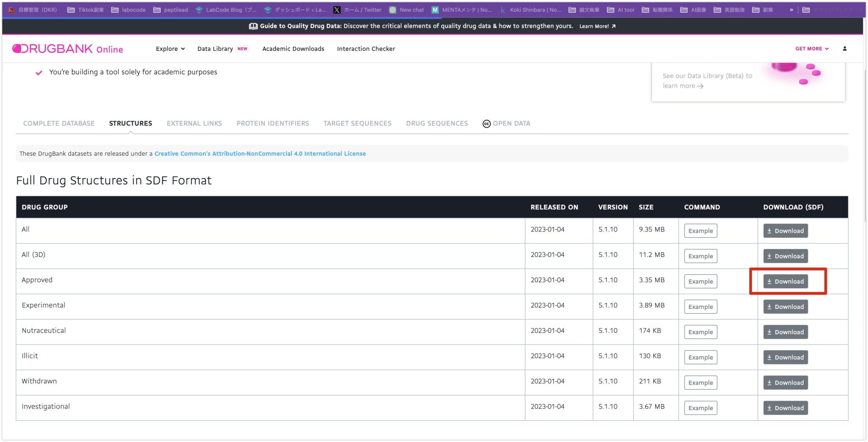Open the Target Sequences tab
This screenshot has height=442, width=868.
(x=357, y=123)
